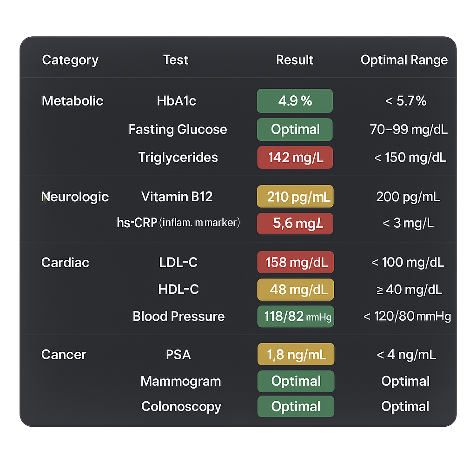Open the 118/82 mmHg Blood Pressure result
476x476 pixels.
(295, 317)
